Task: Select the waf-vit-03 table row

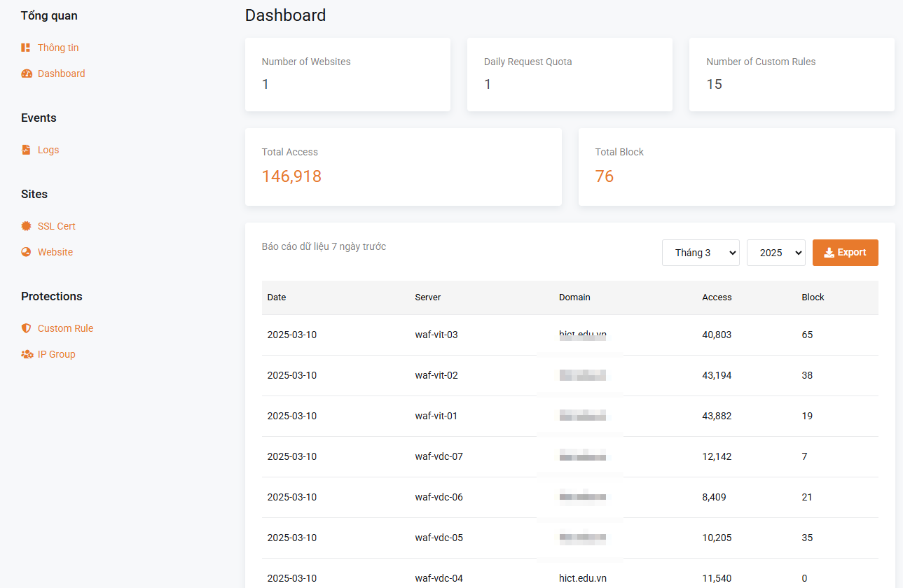Action: [x=436, y=335]
